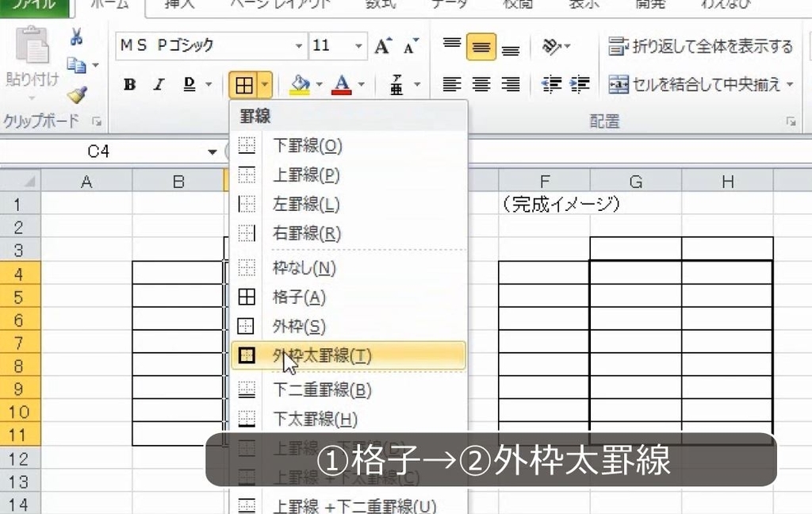Toggle middle vertical alignment
Image resolution: width=812 pixels, height=514 pixels.
tap(482, 47)
